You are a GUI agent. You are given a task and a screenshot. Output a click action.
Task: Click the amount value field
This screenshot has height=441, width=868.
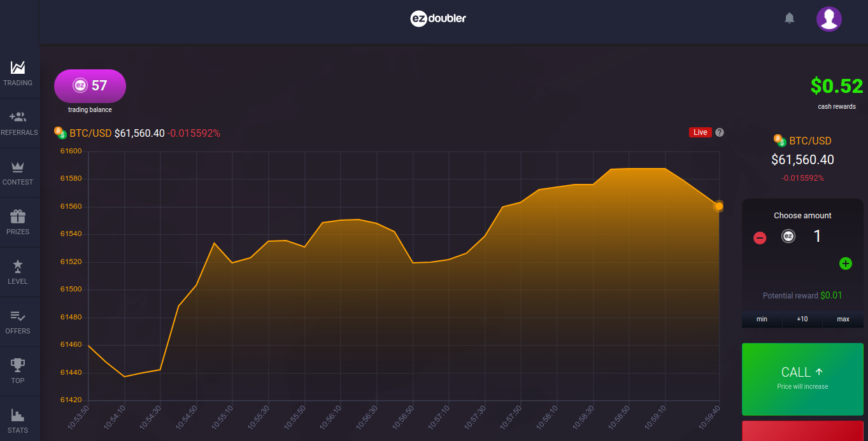point(817,237)
